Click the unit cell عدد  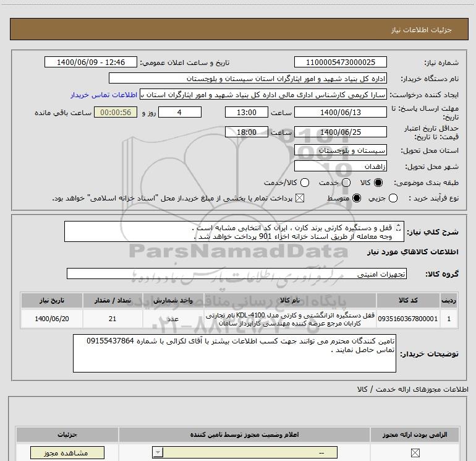173,319
